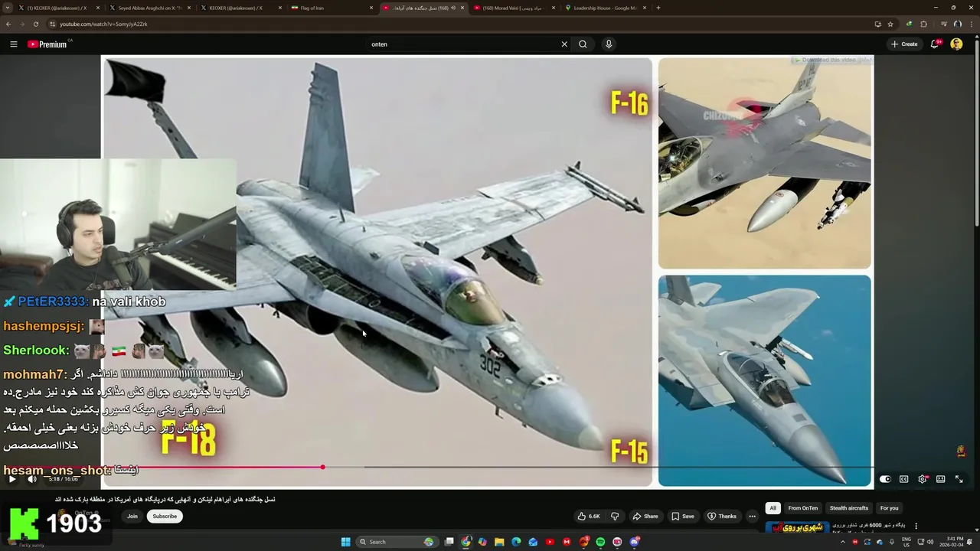The height and width of the screenshot is (551, 980).
Task: Open Discord from the taskbar
Action: (x=634, y=542)
